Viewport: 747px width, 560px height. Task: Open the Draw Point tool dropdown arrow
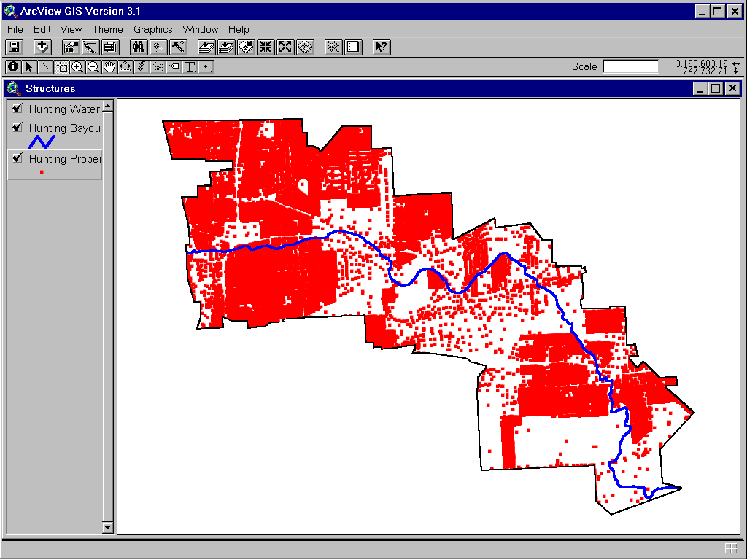[x=210, y=71]
